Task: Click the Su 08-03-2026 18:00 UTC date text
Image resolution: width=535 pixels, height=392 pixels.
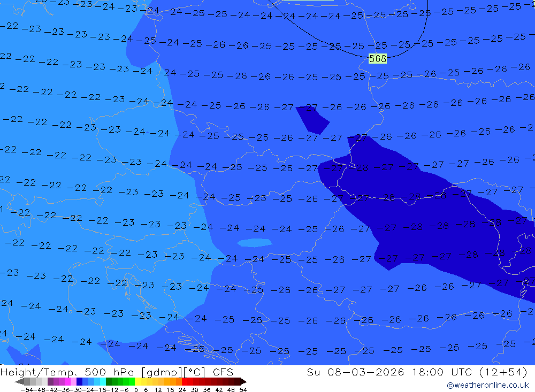Action: point(417,372)
